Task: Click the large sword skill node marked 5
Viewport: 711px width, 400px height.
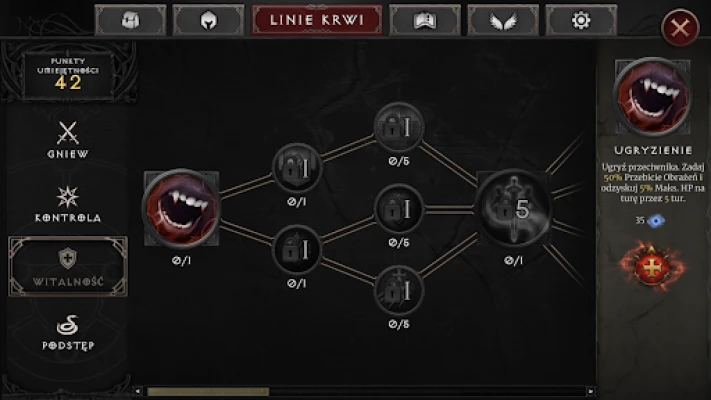Action: (x=514, y=209)
